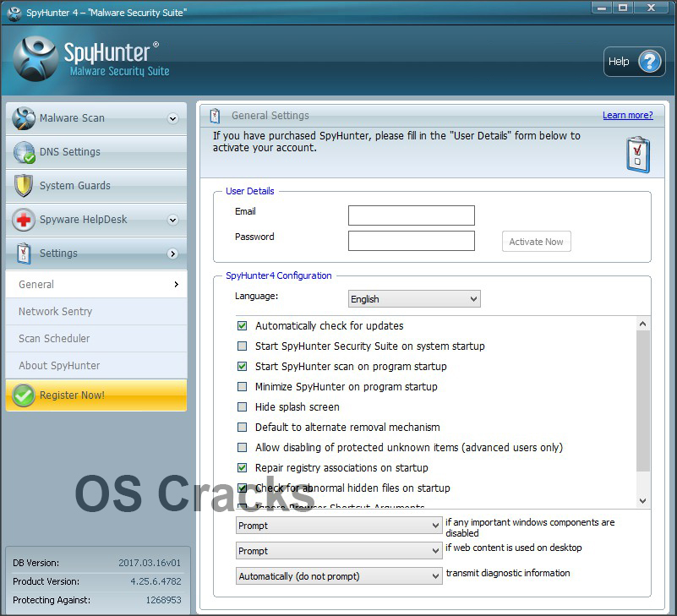Select the Scan Scheduler settings page

96,339
